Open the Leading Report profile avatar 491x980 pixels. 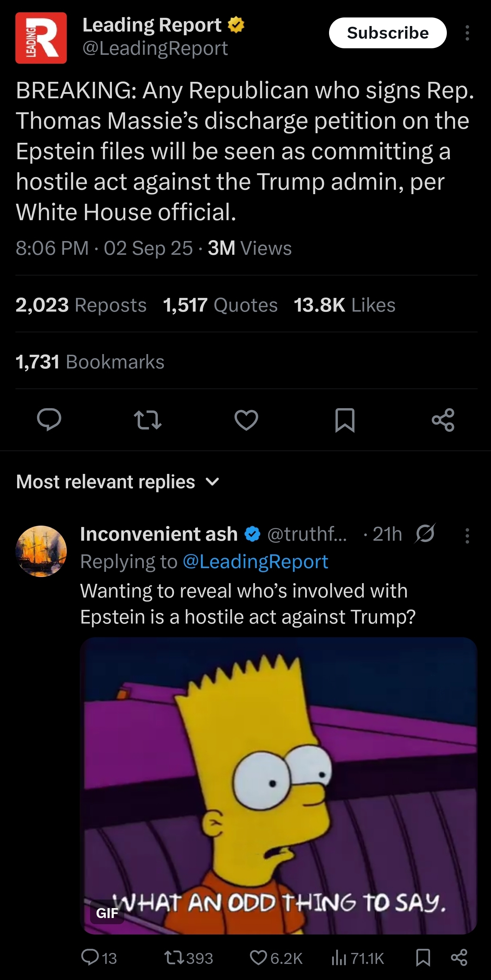pos(41,38)
